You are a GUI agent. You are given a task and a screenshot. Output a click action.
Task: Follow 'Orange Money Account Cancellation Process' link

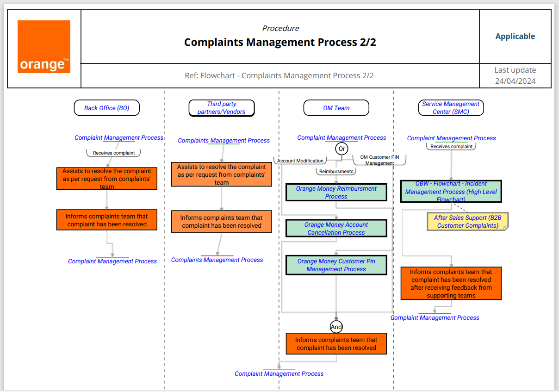[336, 229]
